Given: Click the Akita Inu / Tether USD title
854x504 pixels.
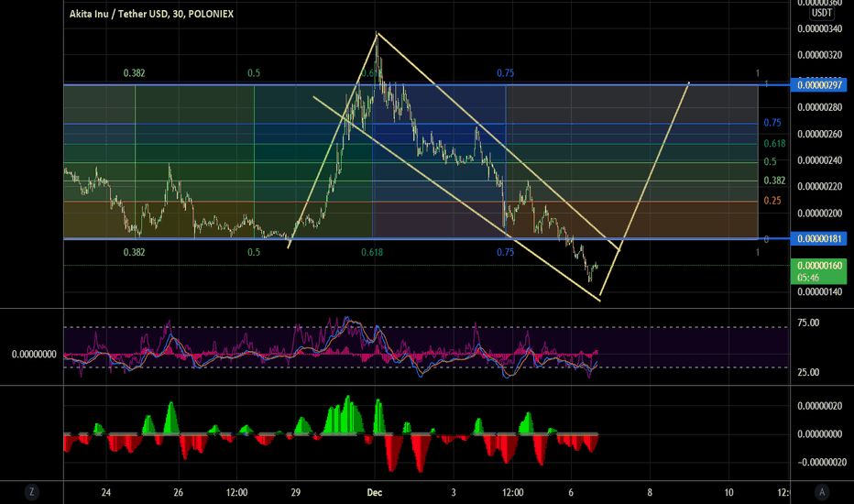Looking at the screenshot, I should pos(151,14).
